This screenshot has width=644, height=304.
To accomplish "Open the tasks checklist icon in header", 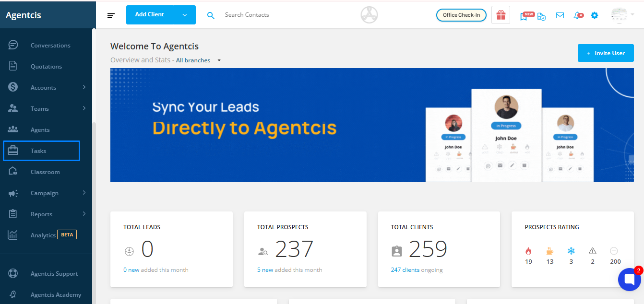I will point(541,16).
